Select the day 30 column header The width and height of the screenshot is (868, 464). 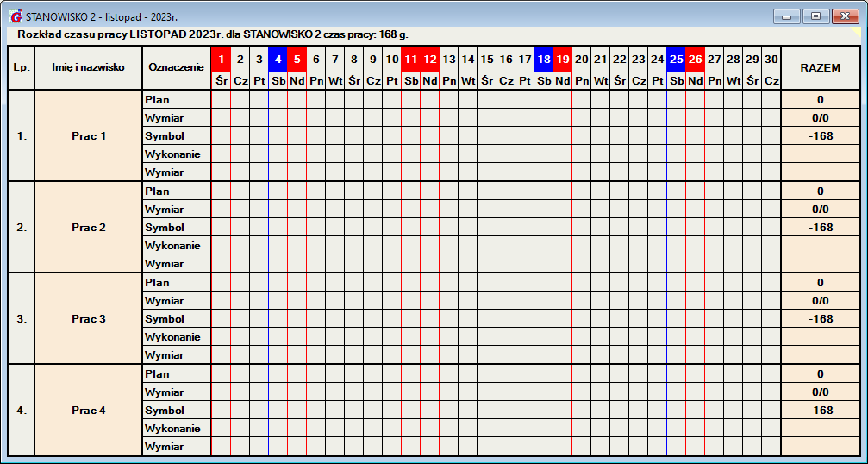click(x=771, y=60)
